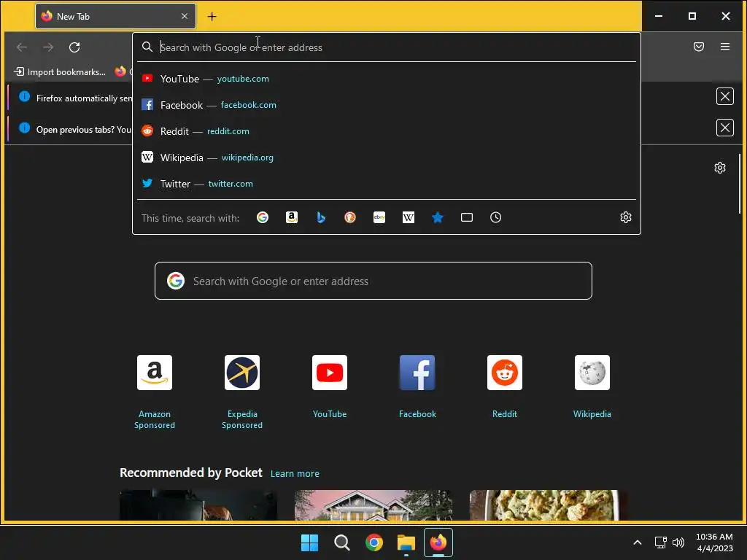Open the house Pocket story thumbnail
The width and height of the screenshot is (747, 560).
(373, 505)
